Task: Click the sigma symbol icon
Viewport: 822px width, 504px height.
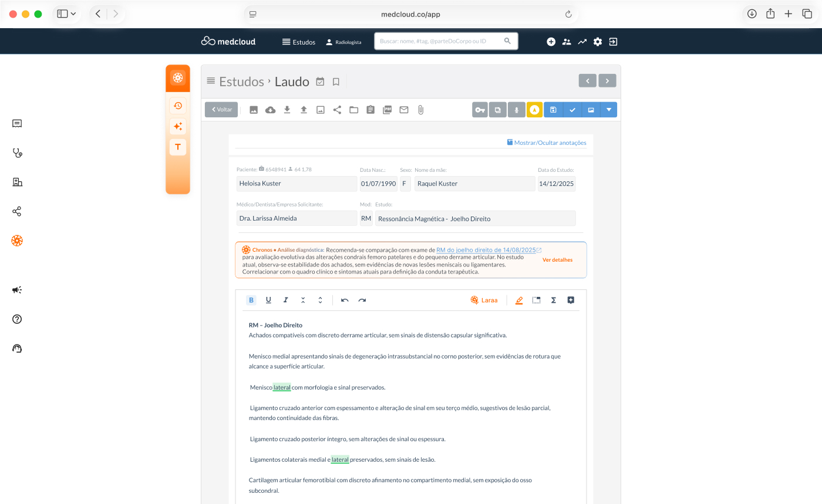Action: pos(553,300)
